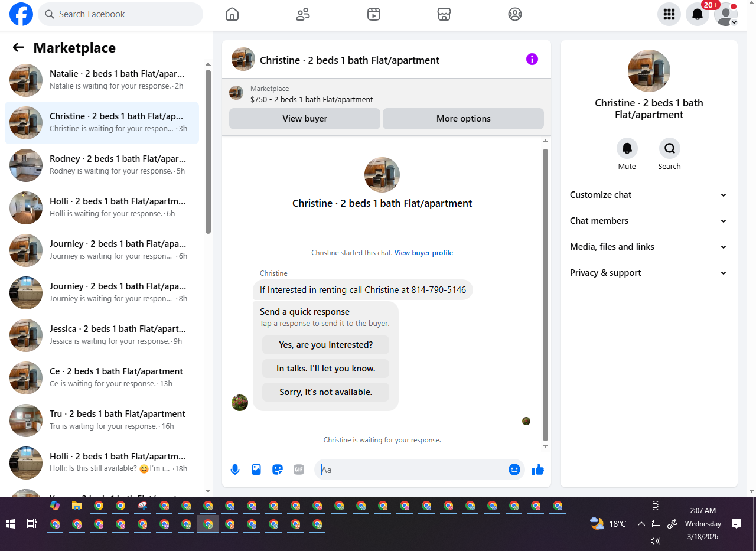756x551 pixels.
Task: Open Holli's conversation from 6h ago
Action: [x=102, y=208]
